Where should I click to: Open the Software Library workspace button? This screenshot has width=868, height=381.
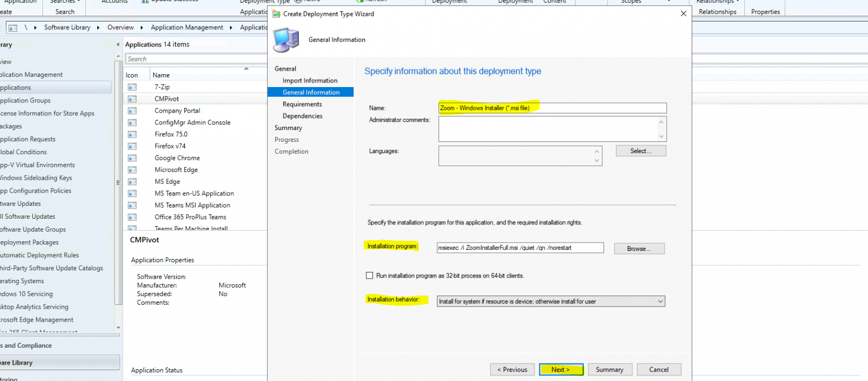coord(59,362)
